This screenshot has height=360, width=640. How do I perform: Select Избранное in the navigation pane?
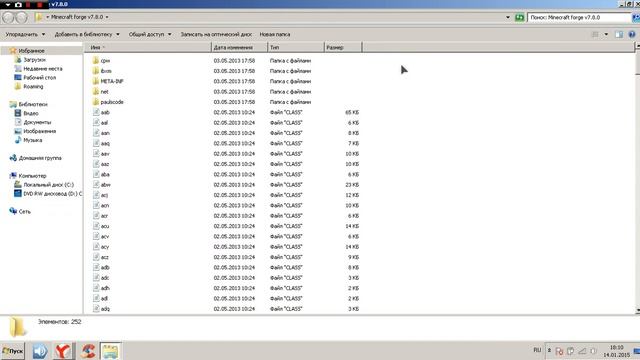click(x=31, y=51)
